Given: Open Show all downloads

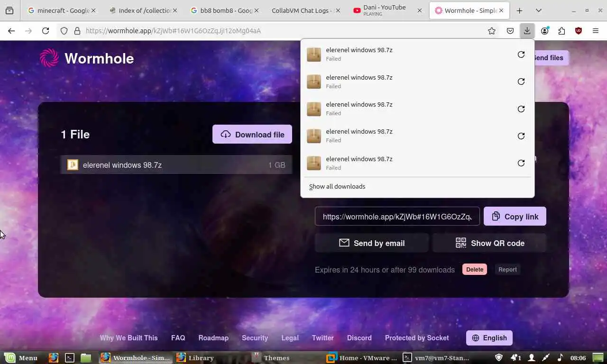Looking at the screenshot, I should click(337, 187).
